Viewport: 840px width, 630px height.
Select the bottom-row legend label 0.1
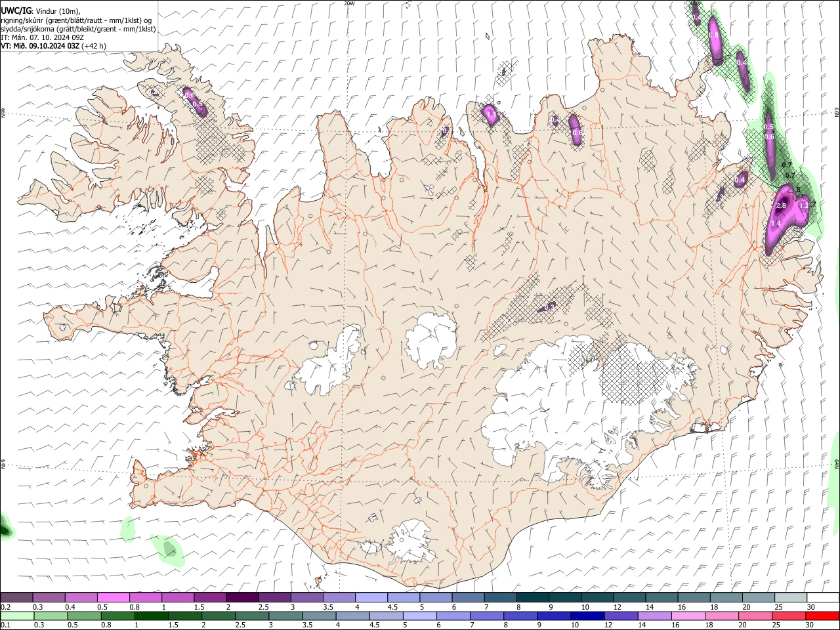[x=5, y=625]
